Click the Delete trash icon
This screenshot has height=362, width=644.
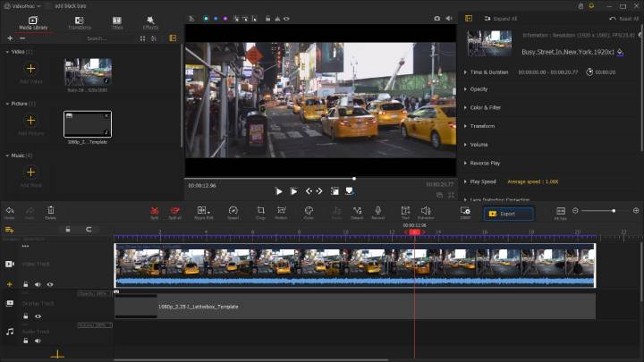tap(50, 211)
